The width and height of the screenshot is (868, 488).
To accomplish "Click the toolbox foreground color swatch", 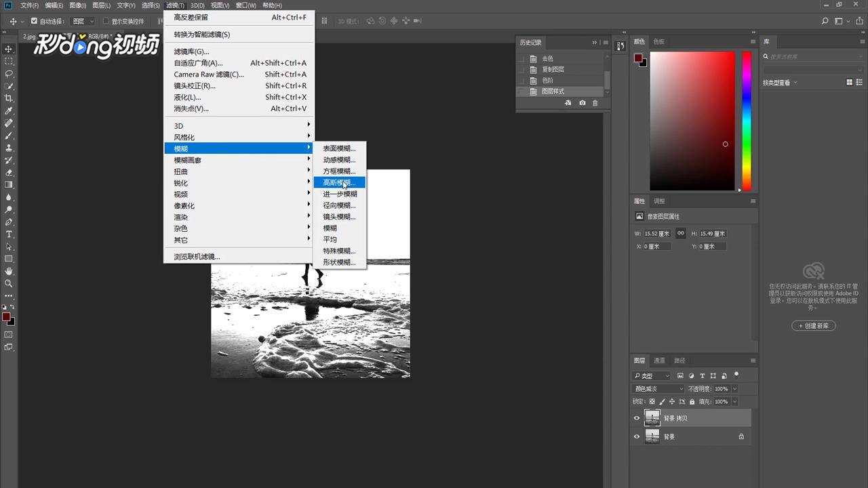I will pyautogui.click(x=6, y=317).
